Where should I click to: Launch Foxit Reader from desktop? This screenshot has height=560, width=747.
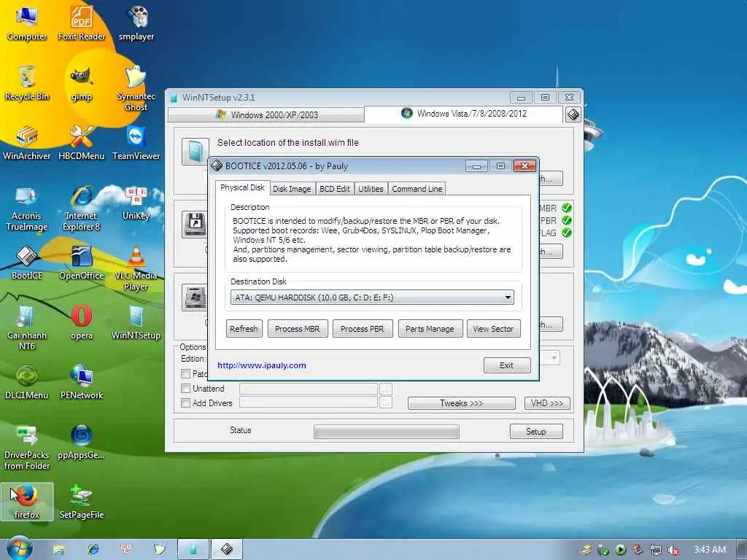tap(82, 23)
